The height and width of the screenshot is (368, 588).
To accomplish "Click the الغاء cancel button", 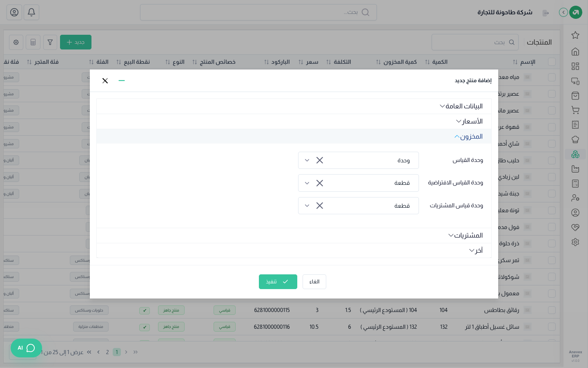I will point(314,282).
